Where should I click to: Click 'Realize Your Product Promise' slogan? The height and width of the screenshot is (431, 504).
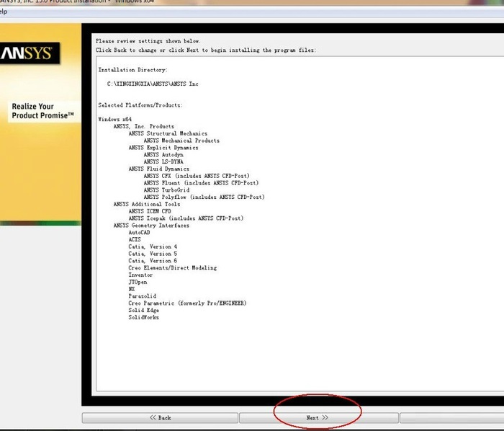coord(42,111)
